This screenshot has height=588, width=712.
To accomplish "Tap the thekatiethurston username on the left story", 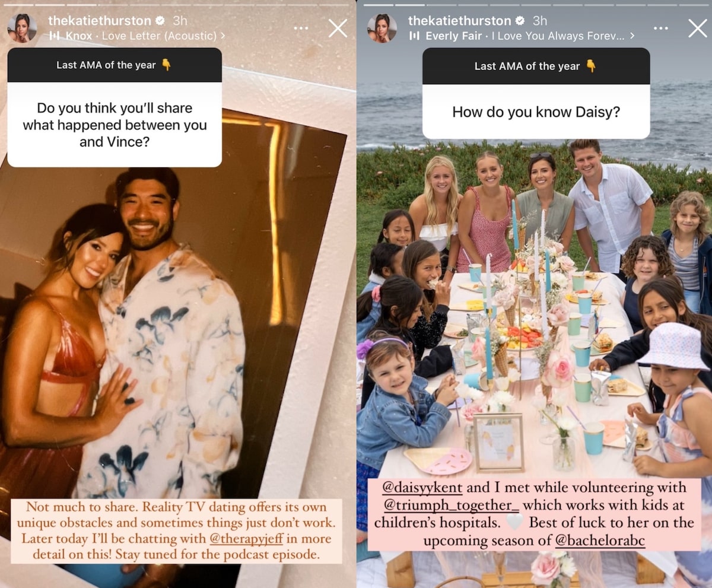I will (x=100, y=21).
